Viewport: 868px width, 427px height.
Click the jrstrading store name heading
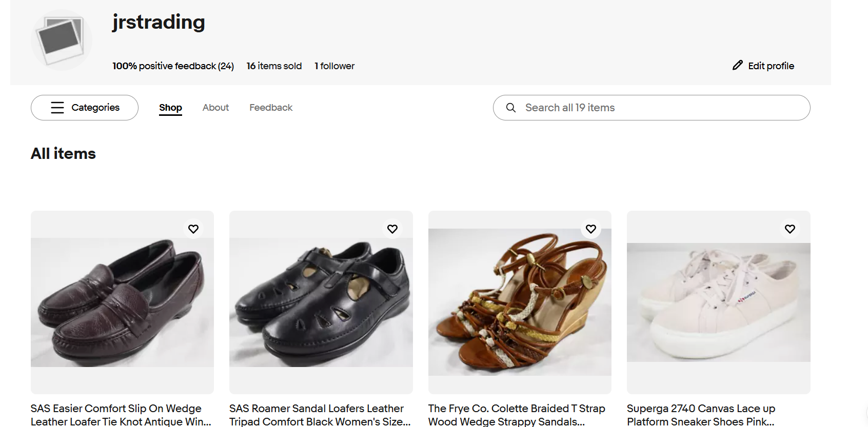(159, 22)
